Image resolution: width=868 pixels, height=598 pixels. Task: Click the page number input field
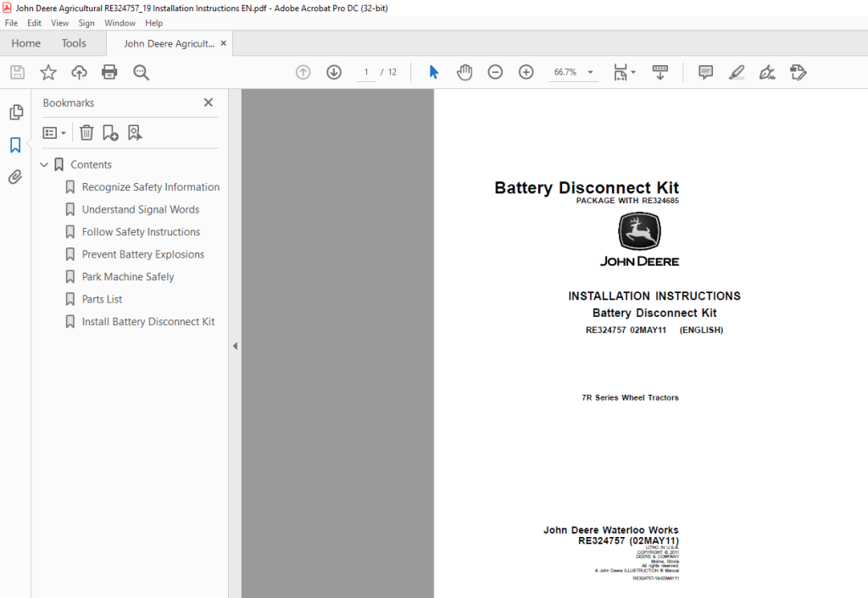pos(366,73)
